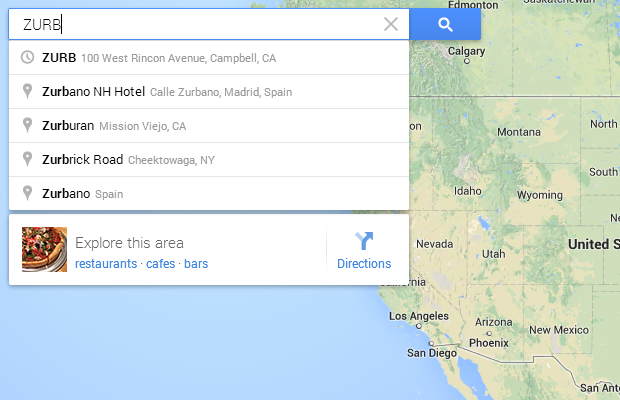This screenshot has height=400, width=620.
Task: Click the pin icon next to Zurbrick Road
Action: 27,159
